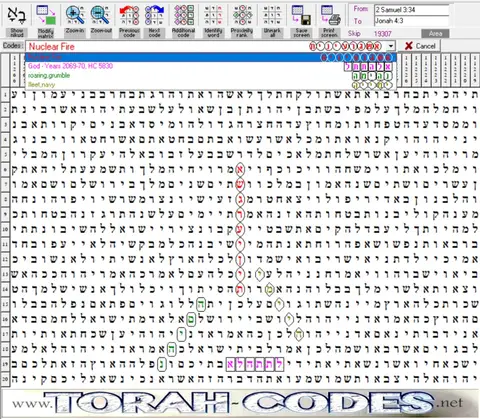
Task: Click the Unmark all icon
Action: [x=272, y=15]
